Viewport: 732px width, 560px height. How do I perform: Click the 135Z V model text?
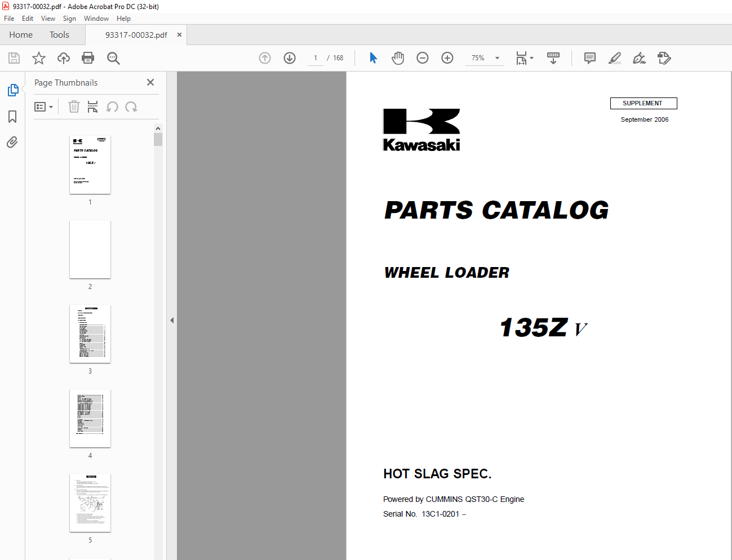coord(543,327)
